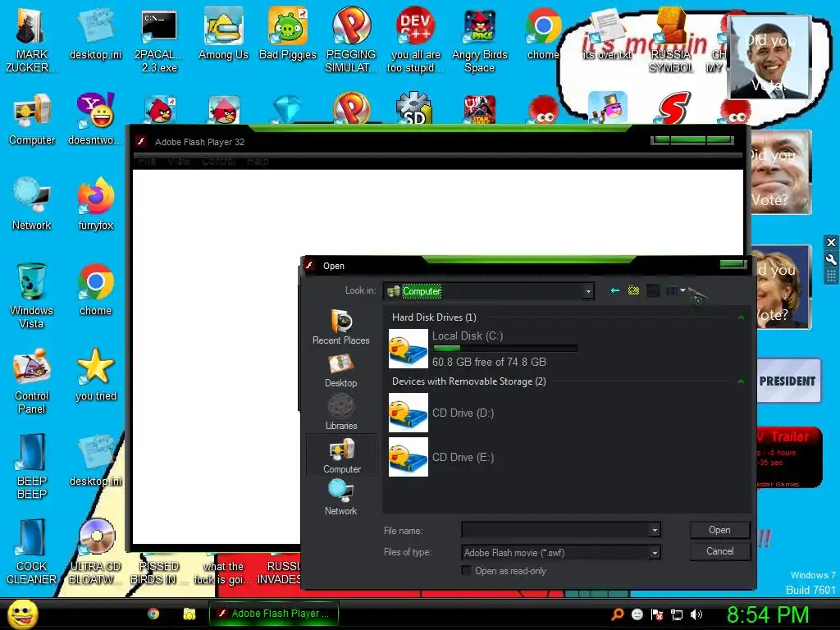This screenshot has height=630, width=840.
Task: Go back using the Open dialog's arrow icon
Action: 615,290
